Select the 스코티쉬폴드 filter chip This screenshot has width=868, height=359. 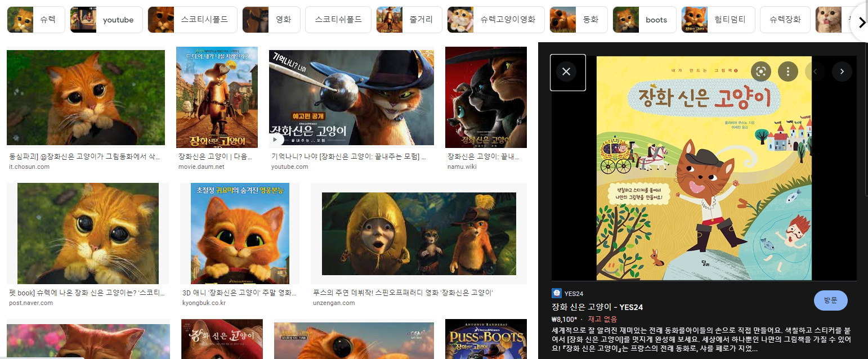338,20
